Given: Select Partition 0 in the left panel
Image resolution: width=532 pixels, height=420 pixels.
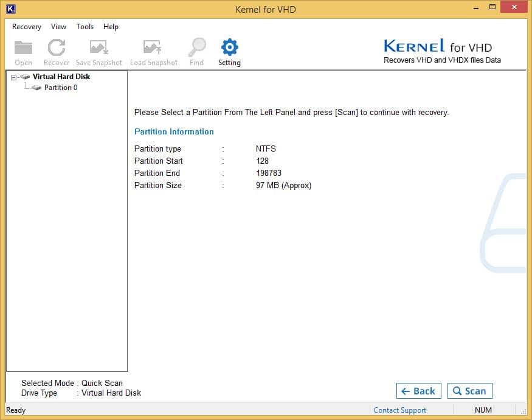Looking at the screenshot, I should coord(61,88).
